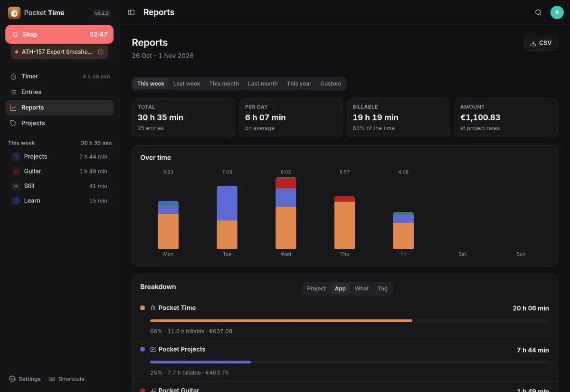Click the Pocket Time orange progress bar
Image resolution: width=570 pixels, height=392 pixels.
coord(281,321)
